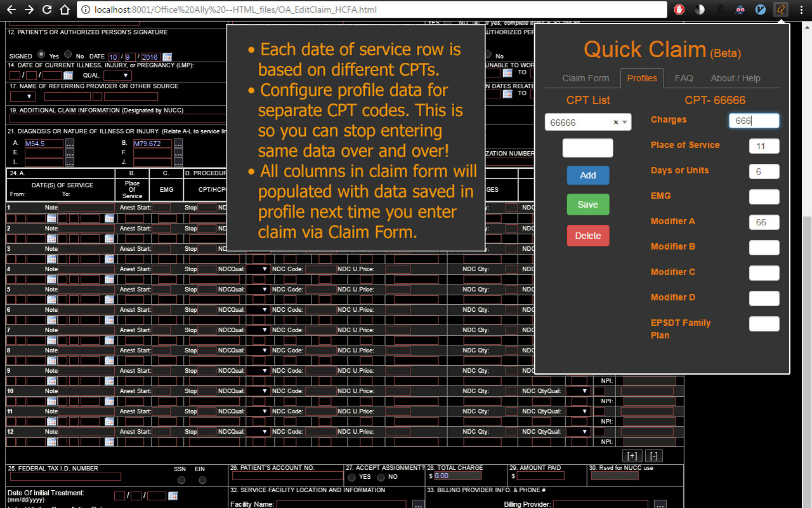Open To date calendar in service row 4

pyautogui.click(x=110, y=279)
